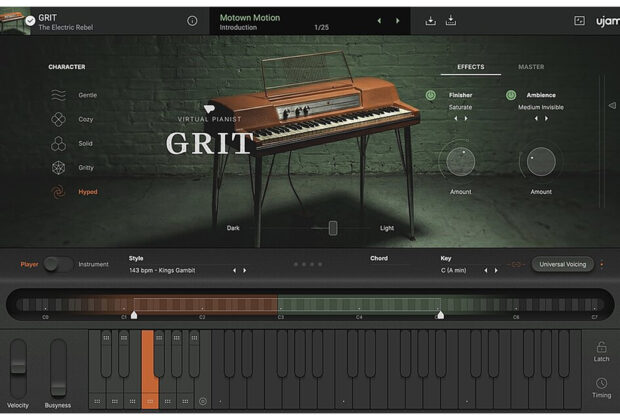The width and height of the screenshot is (620, 420).
Task: Open the Timing clock icon
Action: (601, 384)
